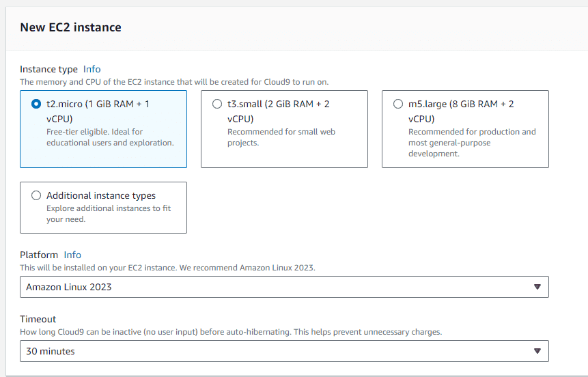Image resolution: width=588 pixels, height=377 pixels.
Task: Expand the Timeout dropdown arrow
Action: click(x=537, y=351)
